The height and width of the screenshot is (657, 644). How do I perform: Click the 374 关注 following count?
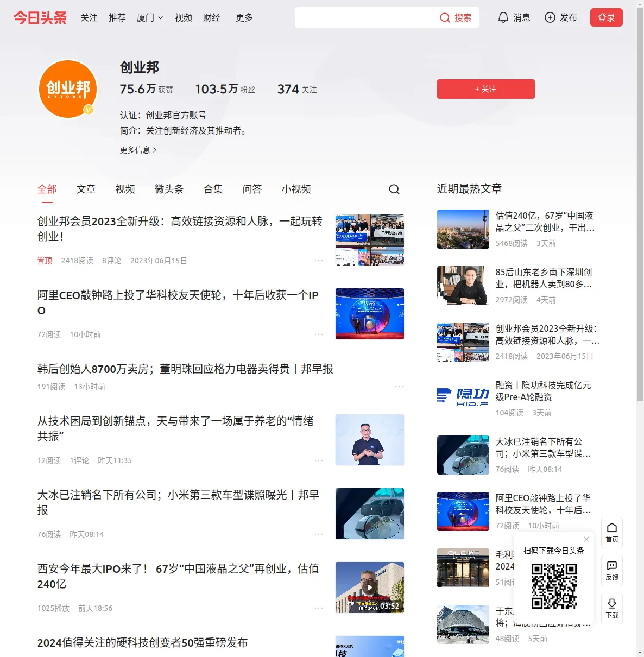coord(297,89)
